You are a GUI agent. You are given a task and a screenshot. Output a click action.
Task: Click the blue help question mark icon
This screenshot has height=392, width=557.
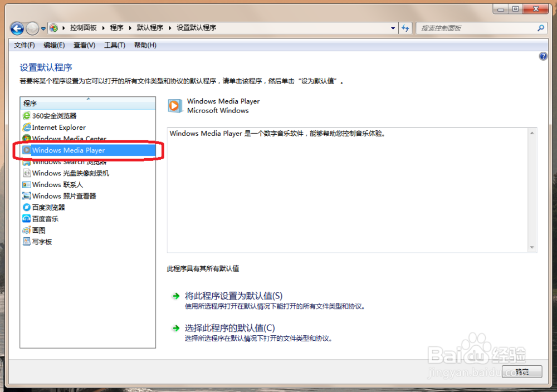[x=543, y=56]
